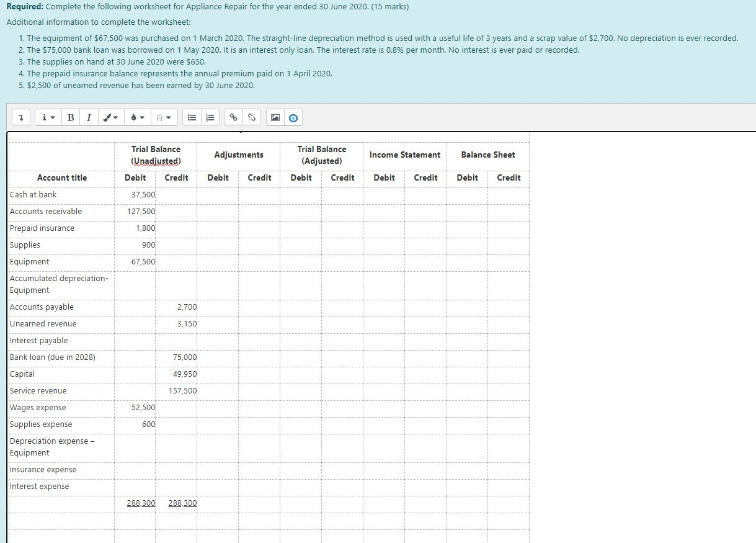Click the Accumulated depreciation-Equipment label
756x543 pixels.
pos(58,284)
